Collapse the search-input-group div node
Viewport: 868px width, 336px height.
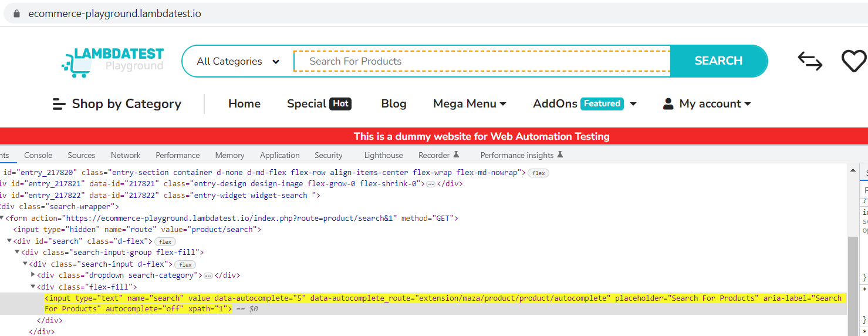[17, 252]
